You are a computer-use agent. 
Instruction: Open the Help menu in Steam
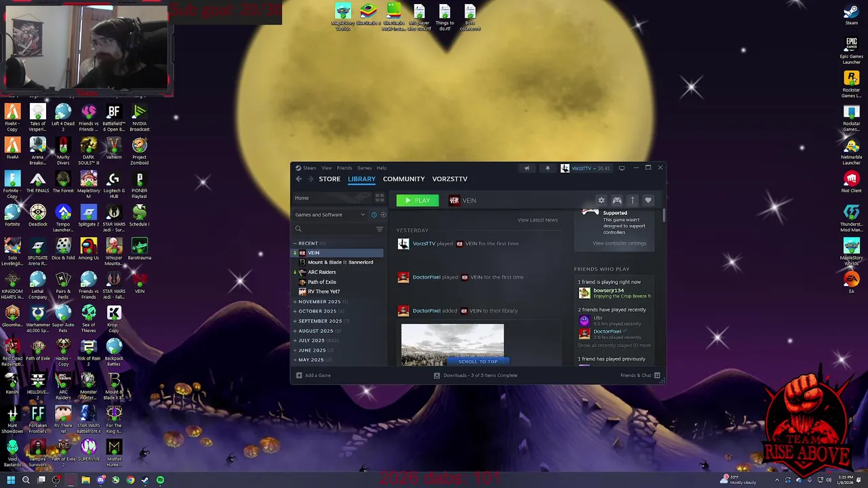coord(382,168)
